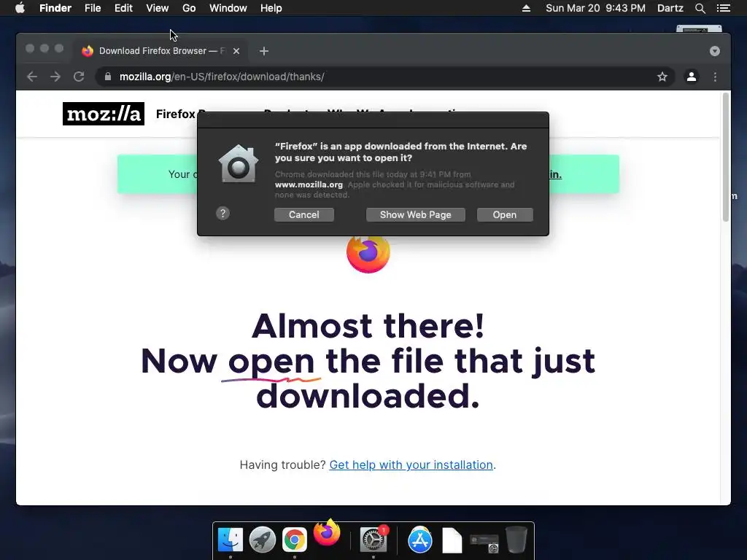747x560 pixels.
Task: Open Finder from the Dock
Action: 230,540
